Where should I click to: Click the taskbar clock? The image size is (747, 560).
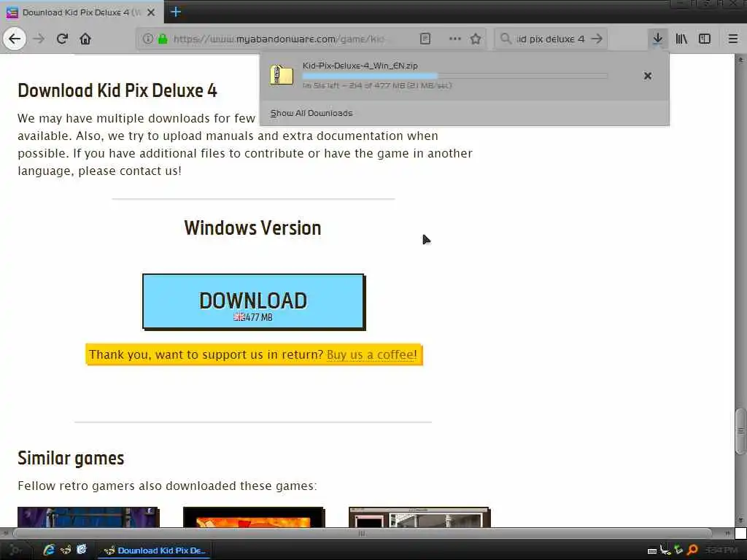click(721, 551)
